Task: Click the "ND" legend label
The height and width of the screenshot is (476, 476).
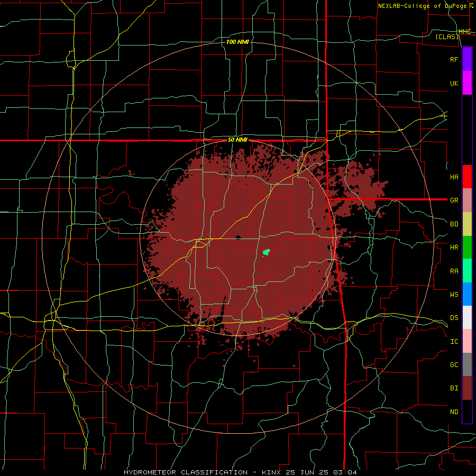Action: click(x=454, y=412)
